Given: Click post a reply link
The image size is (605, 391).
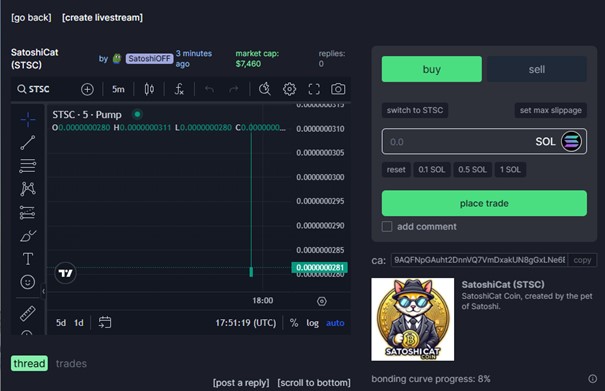Looking at the screenshot, I should (x=241, y=383).
